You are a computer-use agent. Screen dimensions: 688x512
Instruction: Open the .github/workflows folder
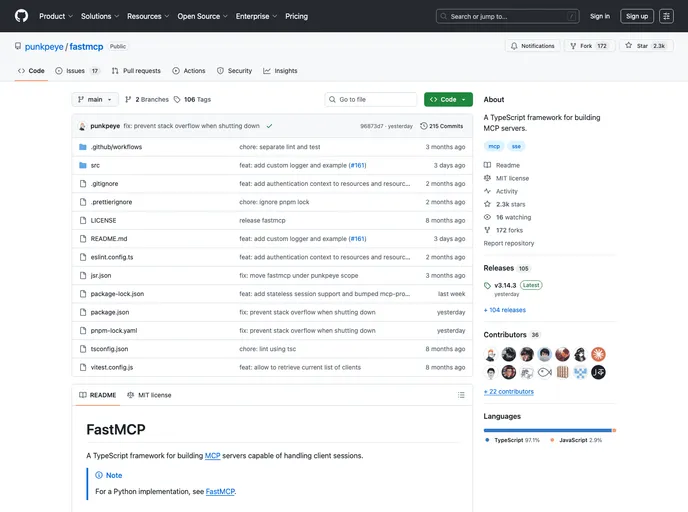pyautogui.click(x=116, y=147)
